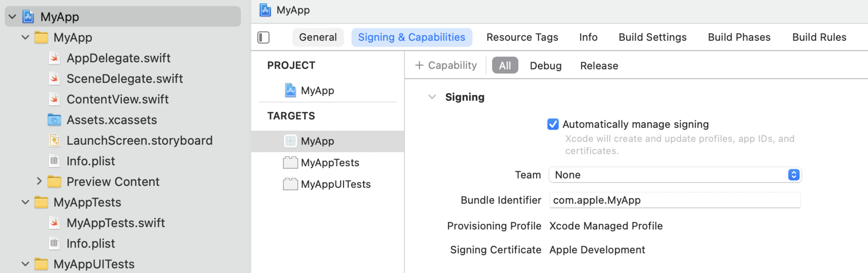Screen dimensions: 868x273
Task: Collapse the MyAppTests folder group
Action: pyautogui.click(x=25, y=202)
